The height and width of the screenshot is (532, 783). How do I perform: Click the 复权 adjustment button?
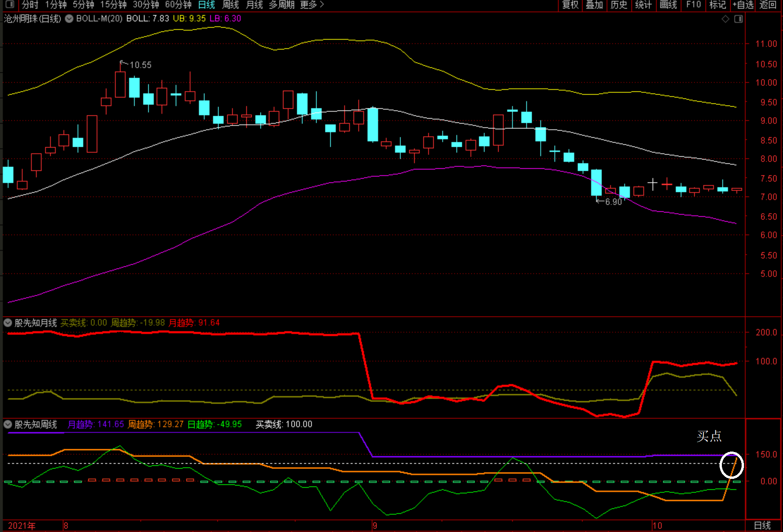click(x=570, y=5)
